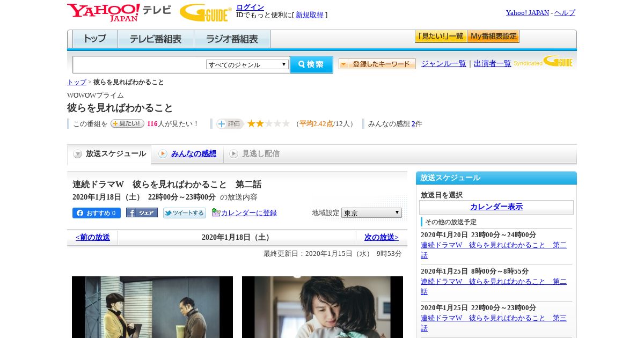
Task: Open the 第二話 link under 2020年1月20日
Action: [494, 250]
